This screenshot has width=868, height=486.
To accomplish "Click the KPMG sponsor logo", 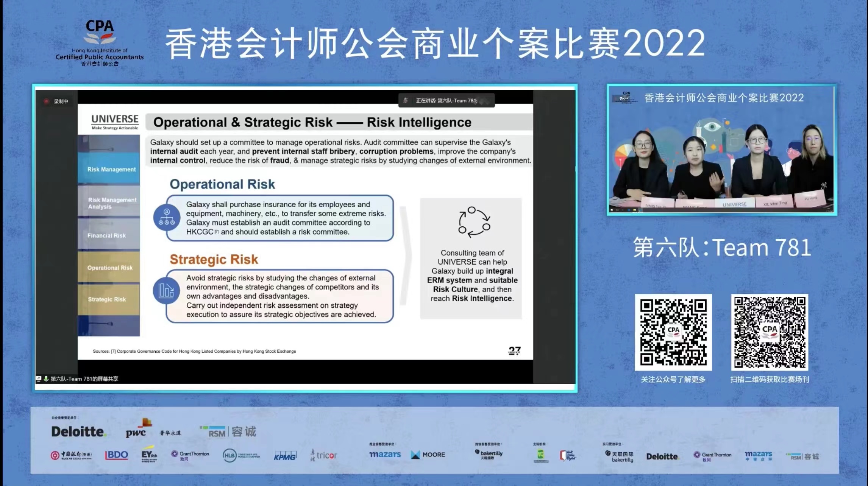I will pos(285,456).
